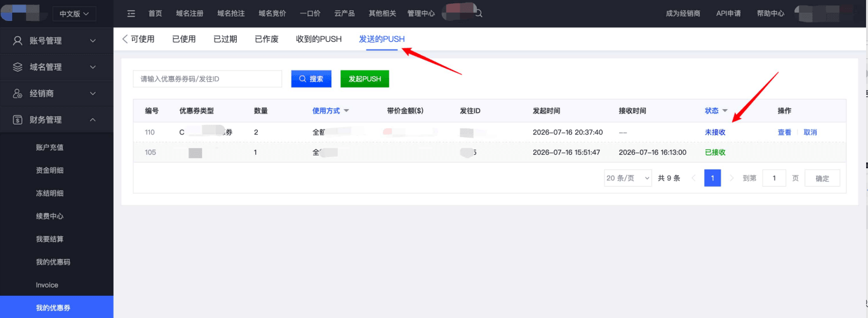This screenshot has width=868, height=318.
Task: Switch to the 可使用 tab
Action: pyautogui.click(x=142, y=39)
